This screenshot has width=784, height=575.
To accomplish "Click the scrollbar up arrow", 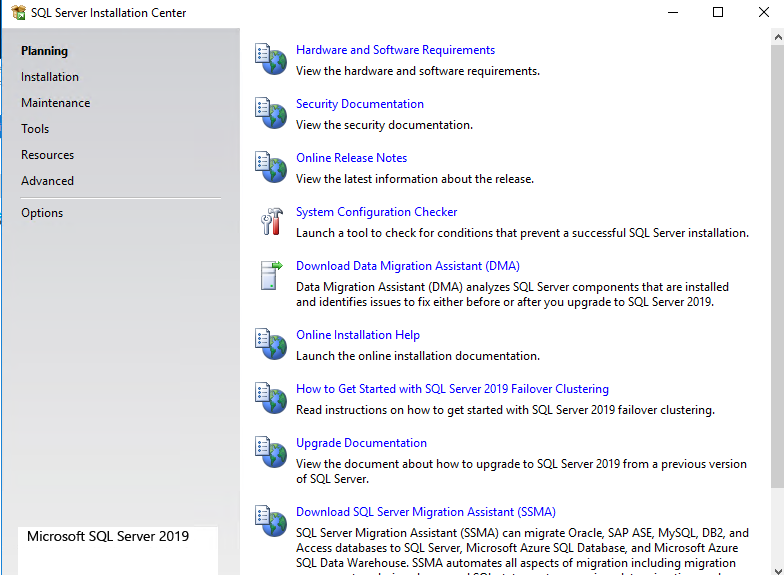I will pyautogui.click(x=778, y=37).
